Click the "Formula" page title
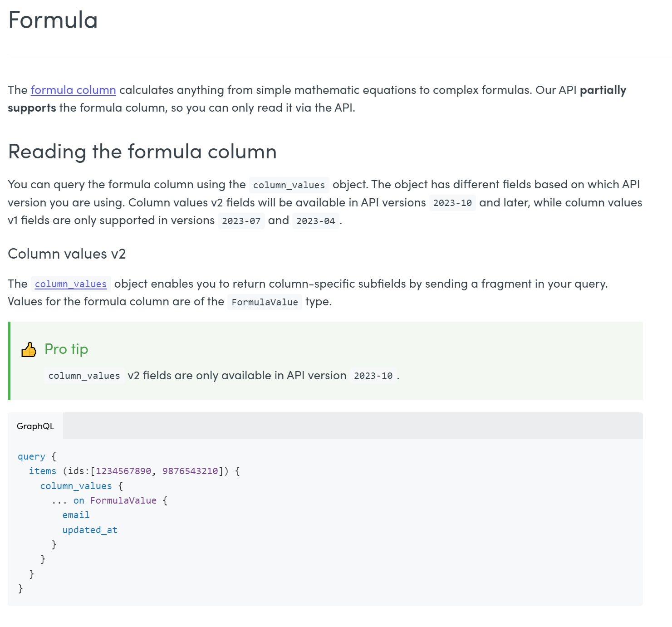672x627 pixels. (x=53, y=20)
